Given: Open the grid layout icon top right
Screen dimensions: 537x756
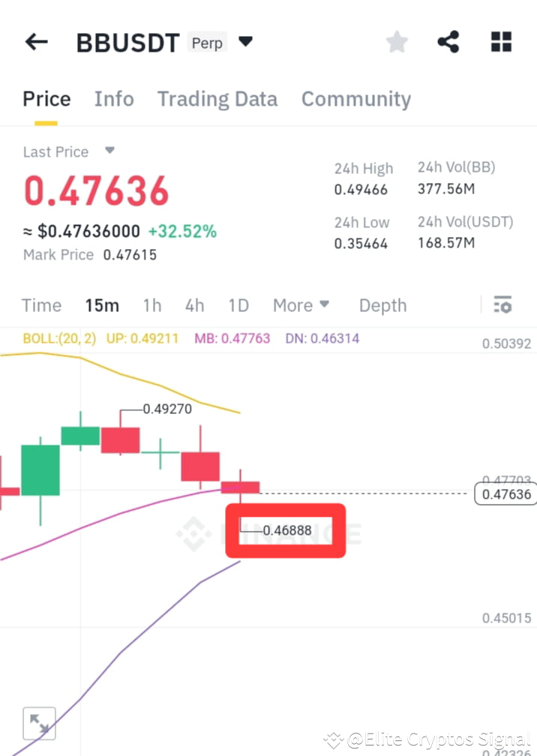Looking at the screenshot, I should tap(500, 42).
